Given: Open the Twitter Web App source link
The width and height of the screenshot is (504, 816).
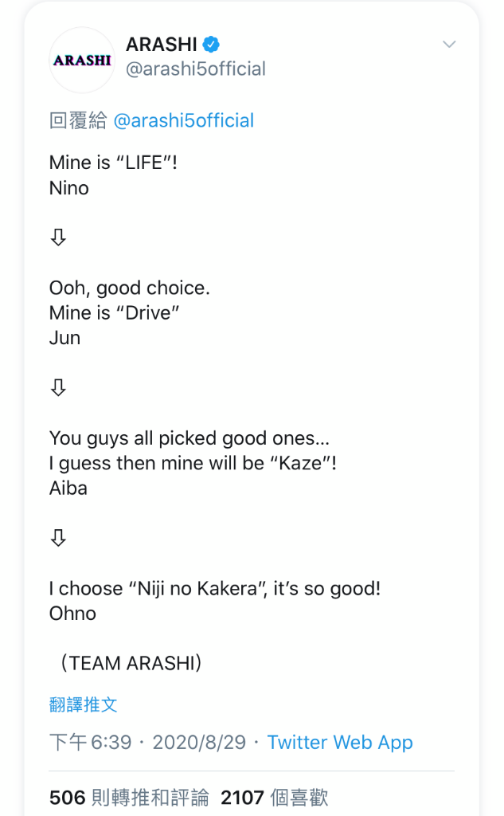Looking at the screenshot, I should pyautogui.click(x=340, y=743).
